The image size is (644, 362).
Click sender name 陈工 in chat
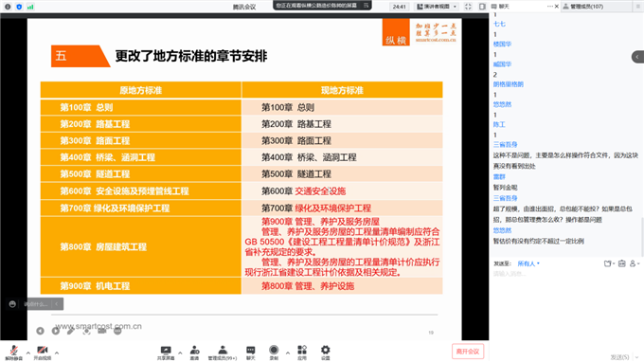(x=499, y=124)
